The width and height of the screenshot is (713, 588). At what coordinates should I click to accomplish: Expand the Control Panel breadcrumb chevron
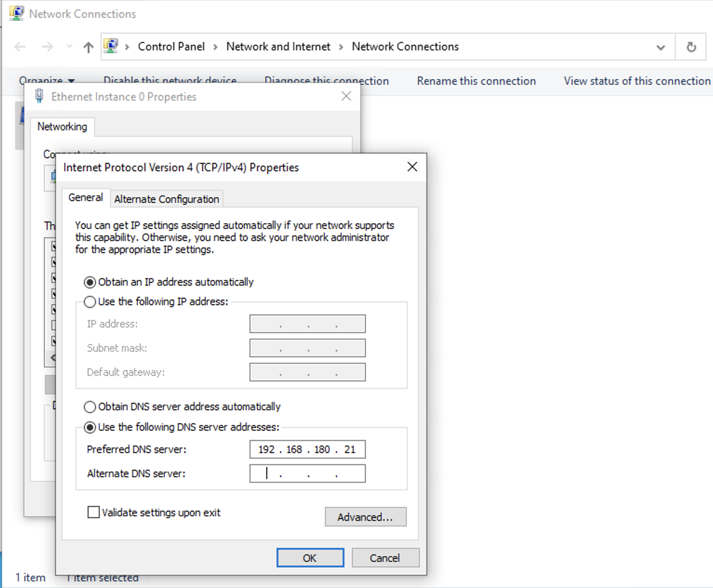point(215,47)
